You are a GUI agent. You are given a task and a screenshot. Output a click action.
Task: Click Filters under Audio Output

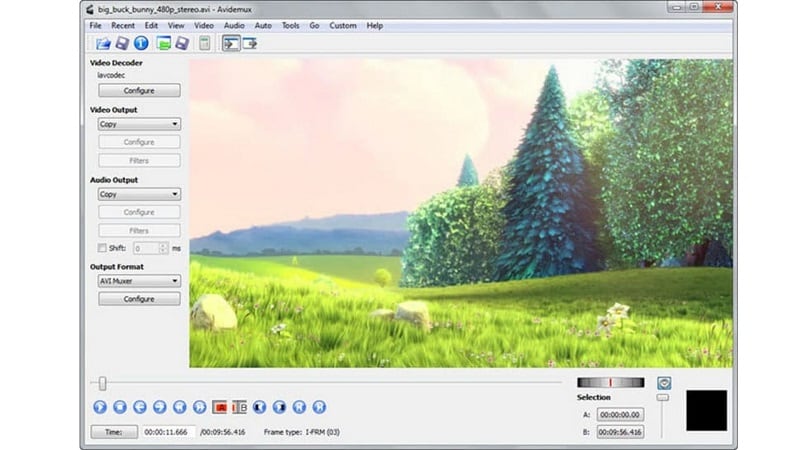[x=139, y=231]
